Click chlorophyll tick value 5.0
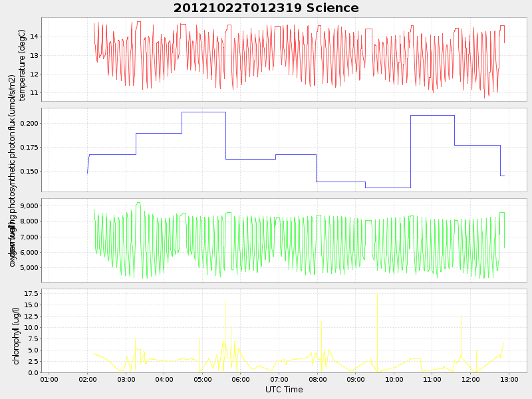The width and height of the screenshot is (532, 399). coord(33,350)
